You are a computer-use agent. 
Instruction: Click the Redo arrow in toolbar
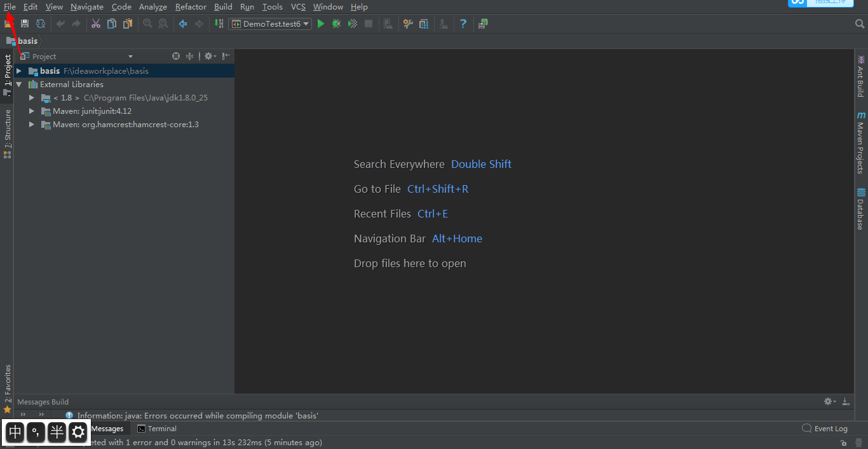coord(76,24)
